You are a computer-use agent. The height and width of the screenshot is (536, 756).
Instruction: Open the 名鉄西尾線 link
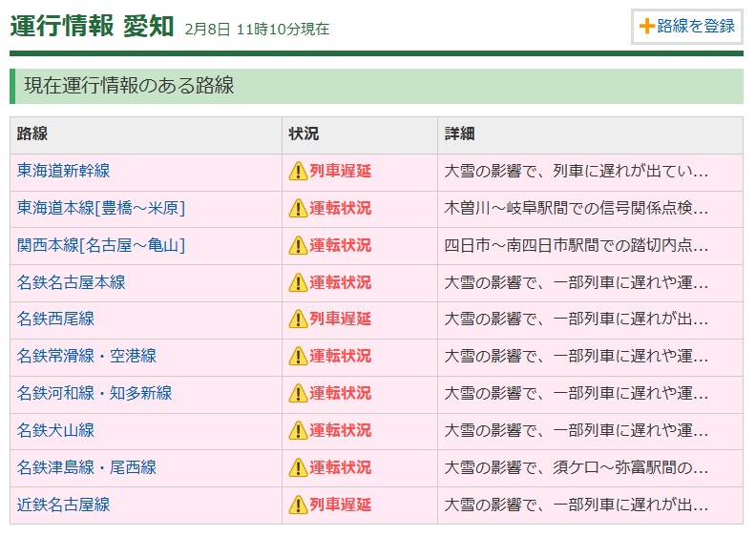pos(56,319)
